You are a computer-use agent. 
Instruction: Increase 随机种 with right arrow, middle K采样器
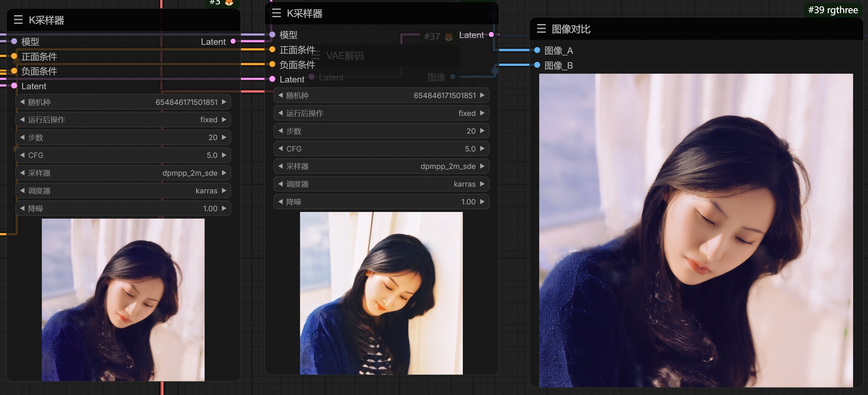(x=482, y=95)
